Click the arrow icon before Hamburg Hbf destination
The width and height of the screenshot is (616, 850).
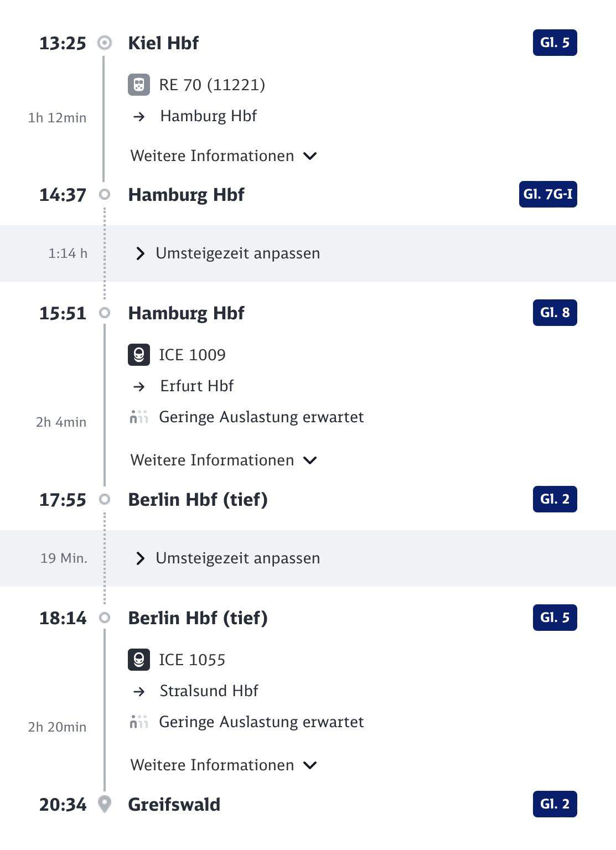click(x=139, y=116)
